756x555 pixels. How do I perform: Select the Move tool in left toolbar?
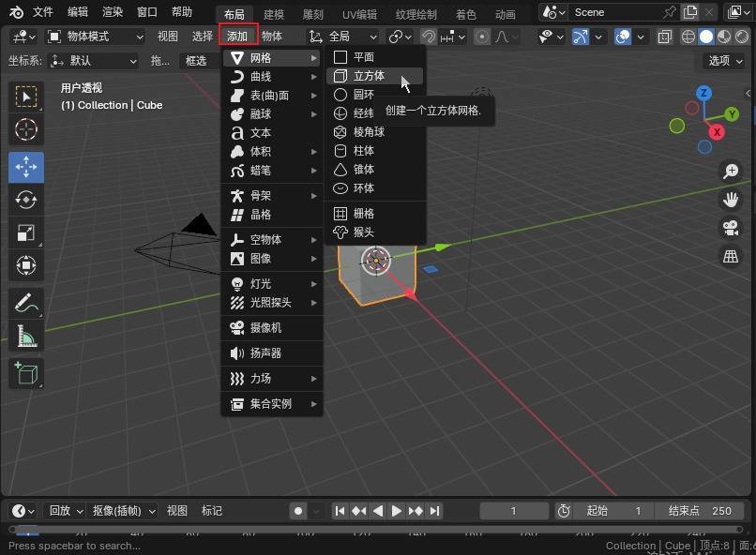(x=26, y=167)
